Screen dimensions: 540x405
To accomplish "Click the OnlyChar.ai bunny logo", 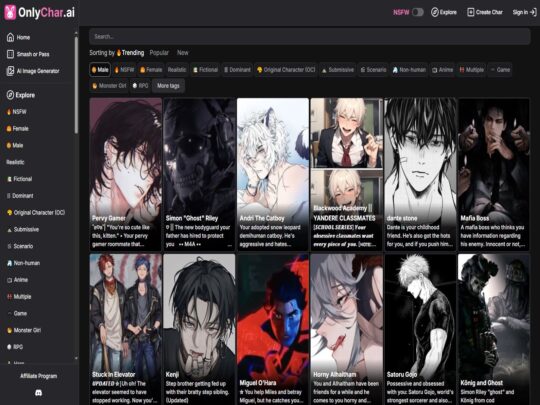I will pos(10,12).
